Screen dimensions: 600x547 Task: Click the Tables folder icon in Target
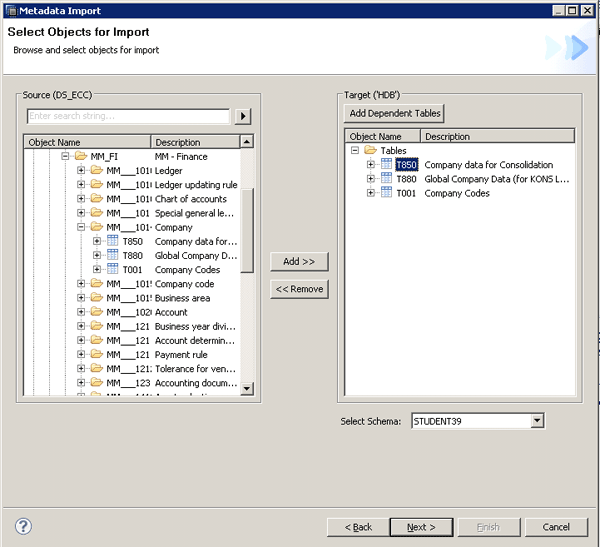coord(371,151)
